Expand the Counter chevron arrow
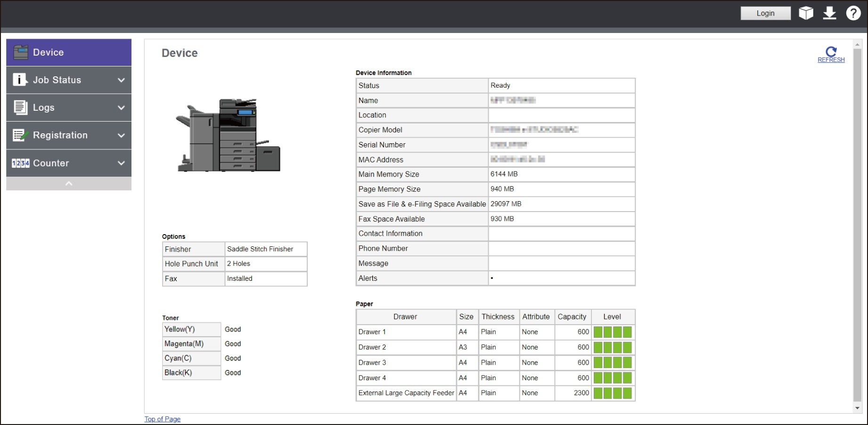The width and height of the screenshot is (868, 425). coord(121,163)
